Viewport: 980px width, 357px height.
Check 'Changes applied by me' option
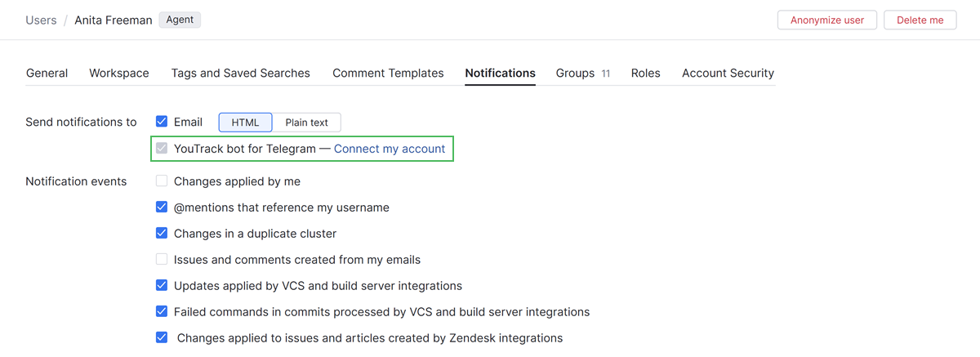(162, 181)
